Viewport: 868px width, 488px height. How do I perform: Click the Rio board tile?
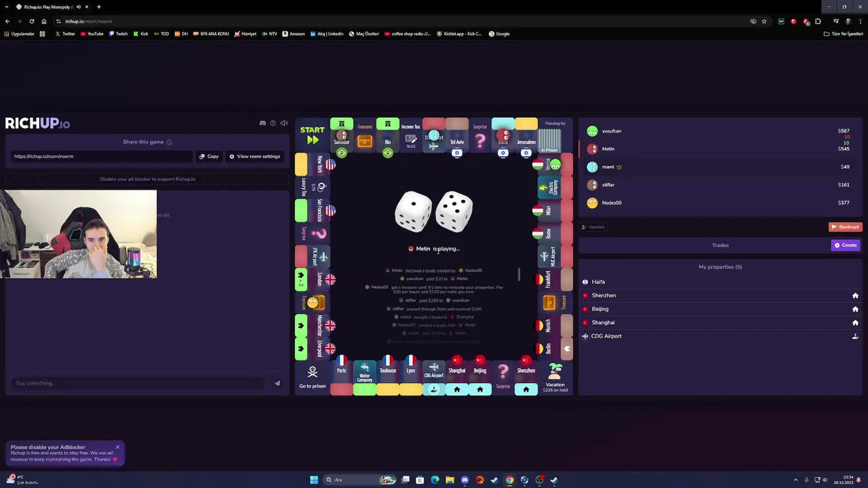click(388, 134)
